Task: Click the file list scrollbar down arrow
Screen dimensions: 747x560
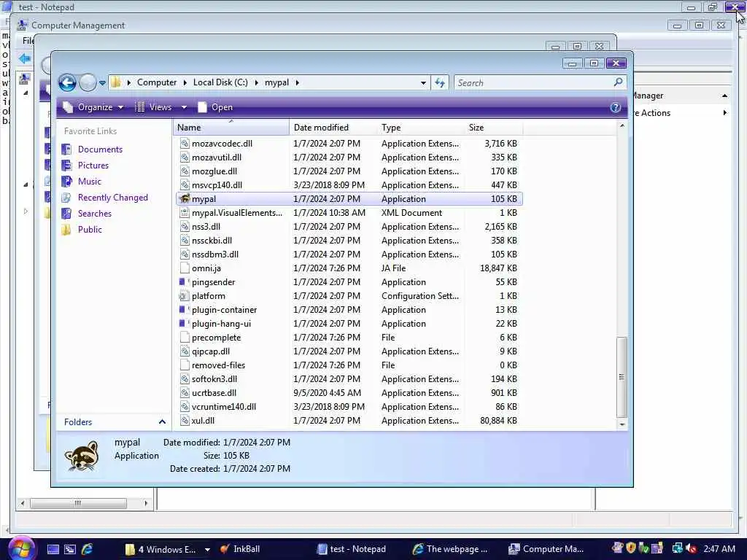Action: 622,424
